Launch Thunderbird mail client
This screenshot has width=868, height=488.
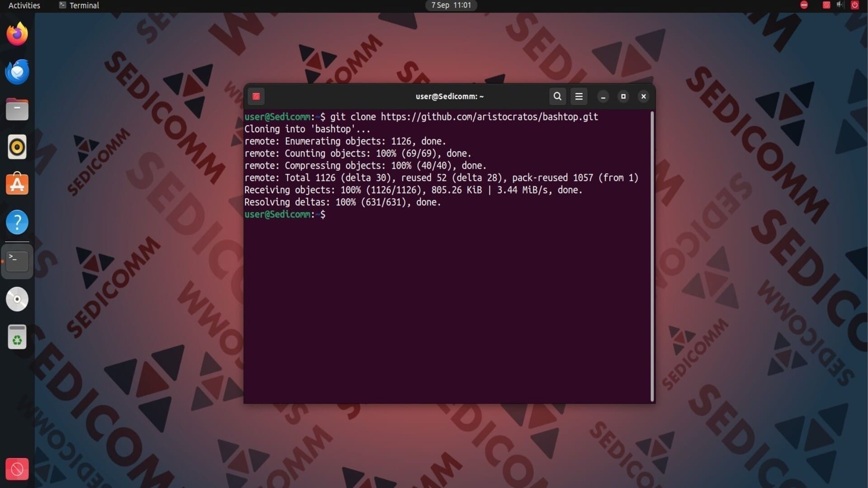[x=17, y=72]
